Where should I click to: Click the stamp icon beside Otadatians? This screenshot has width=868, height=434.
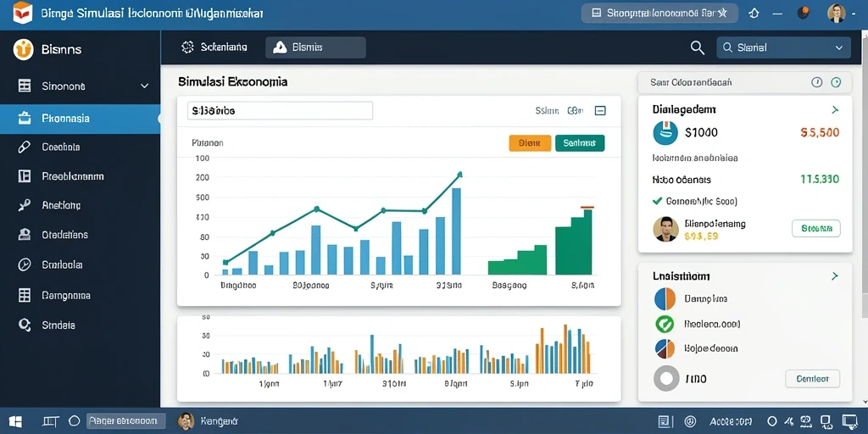pyautogui.click(x=25, y=235)
